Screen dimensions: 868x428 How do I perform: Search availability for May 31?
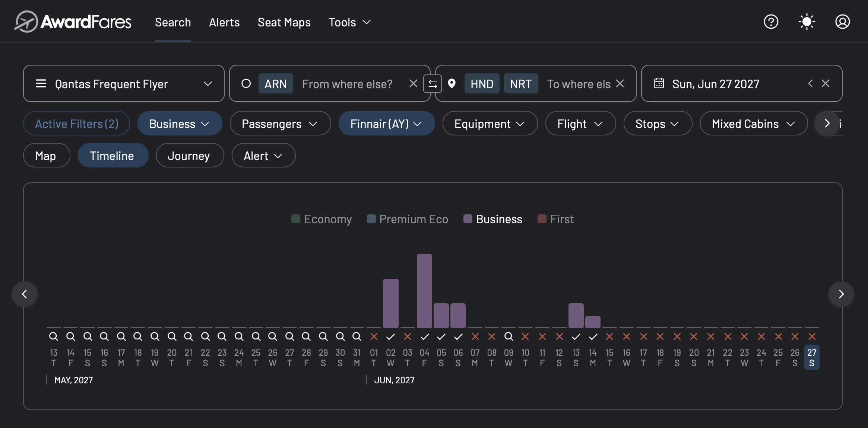point(357,336)
